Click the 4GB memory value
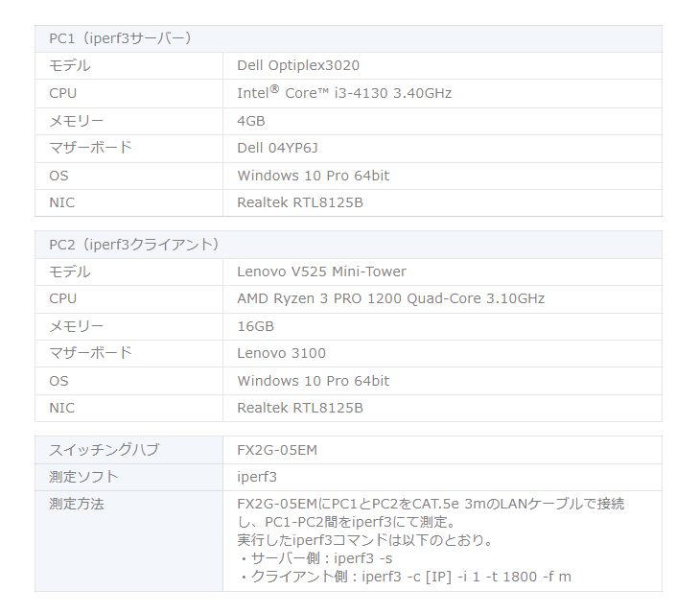The image size is (700, 614). [x=251, y=121]
